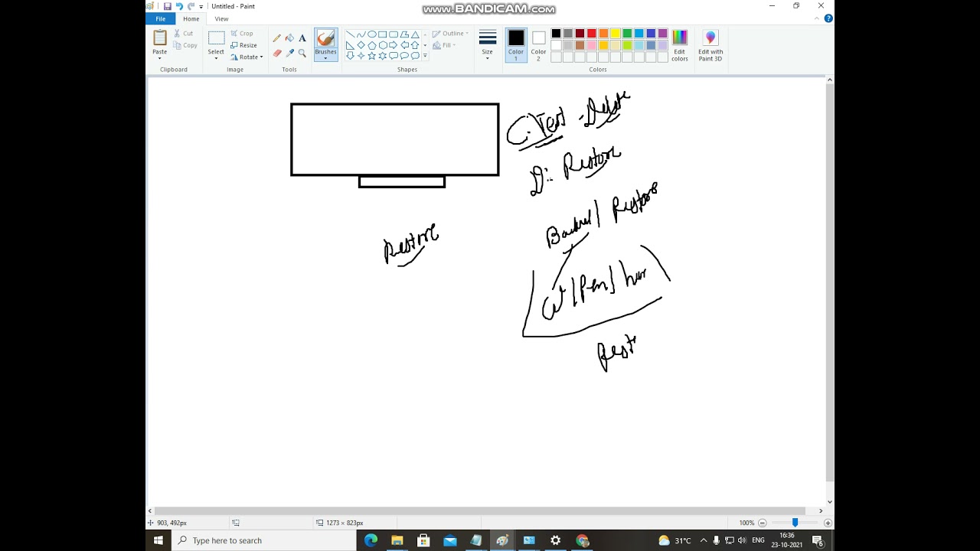The height and width of the screenshot is (551, 980).
Task: Pick the orange color swatch
Action: [x=603, y=34]
